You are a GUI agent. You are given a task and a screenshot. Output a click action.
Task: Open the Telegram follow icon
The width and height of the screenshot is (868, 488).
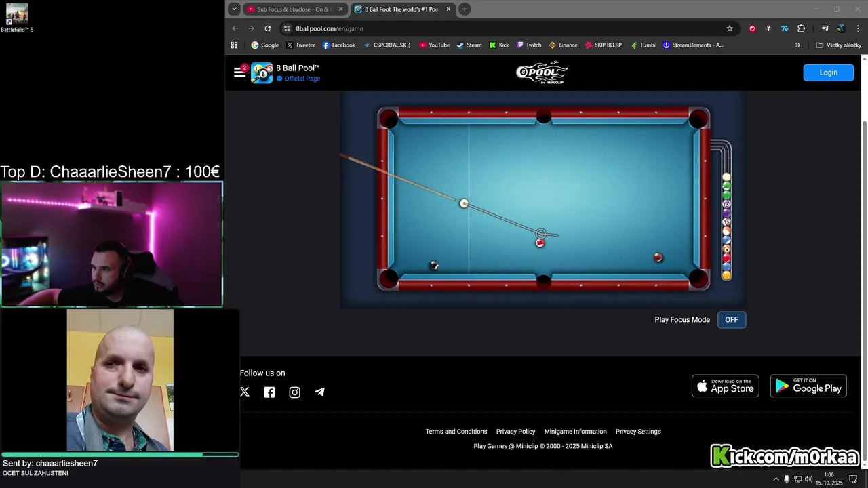tap(319, 392)
